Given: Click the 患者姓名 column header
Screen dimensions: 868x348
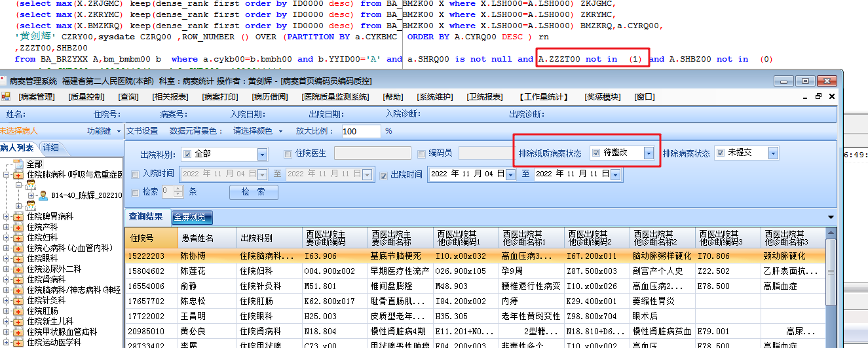Looking at the screenshot, I should [x=207, y=238].
